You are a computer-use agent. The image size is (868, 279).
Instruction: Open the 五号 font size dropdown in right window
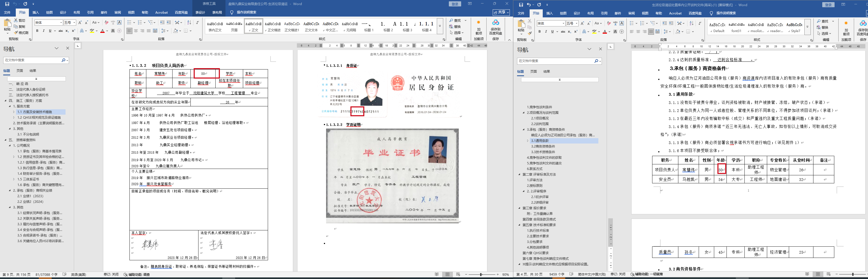click(576, 24)
